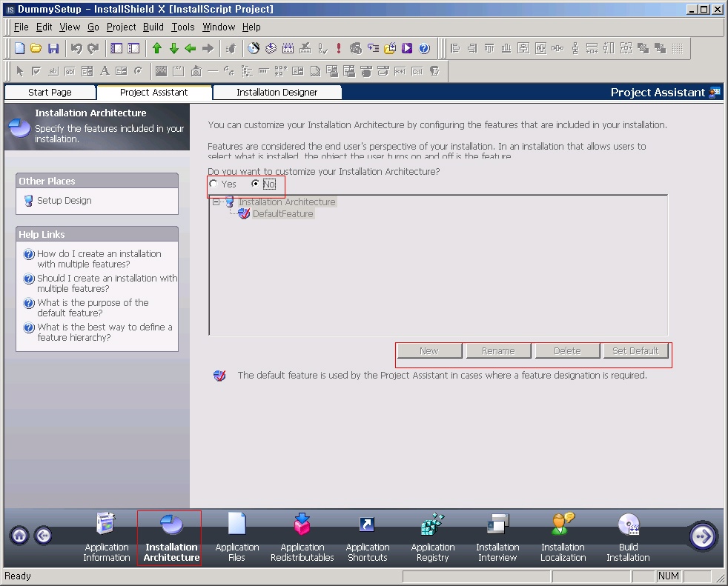Open the Installation Interview step
This screenshot has width=728, height=586.
(497, 537)
